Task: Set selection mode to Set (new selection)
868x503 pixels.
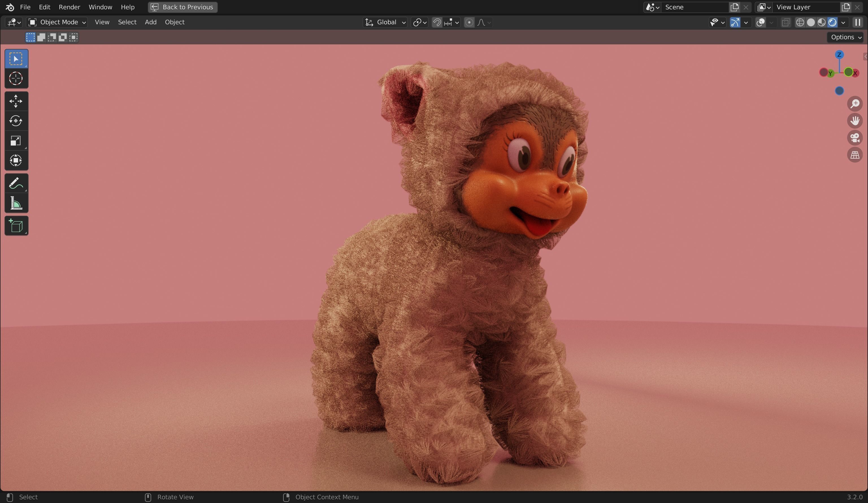Action: coord(30,37)
